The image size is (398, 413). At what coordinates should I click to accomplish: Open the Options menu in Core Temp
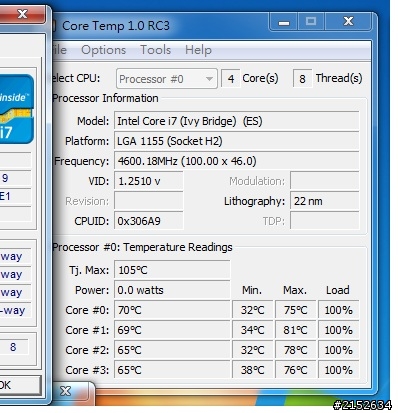click(103, 50)
